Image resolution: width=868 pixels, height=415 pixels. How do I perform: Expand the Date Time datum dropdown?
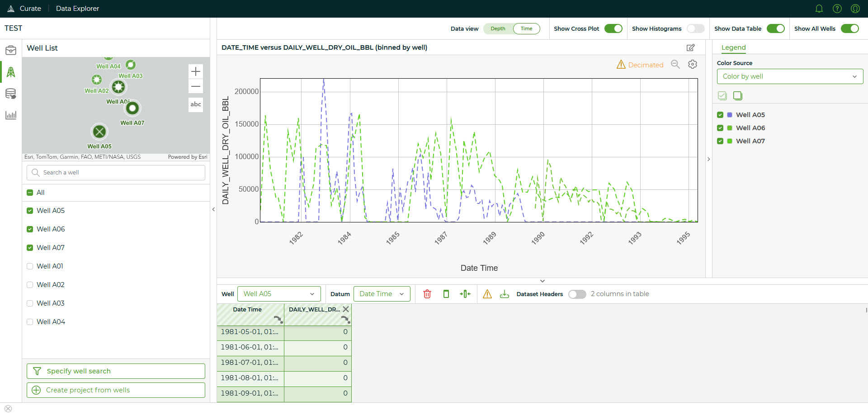point(382,294)
